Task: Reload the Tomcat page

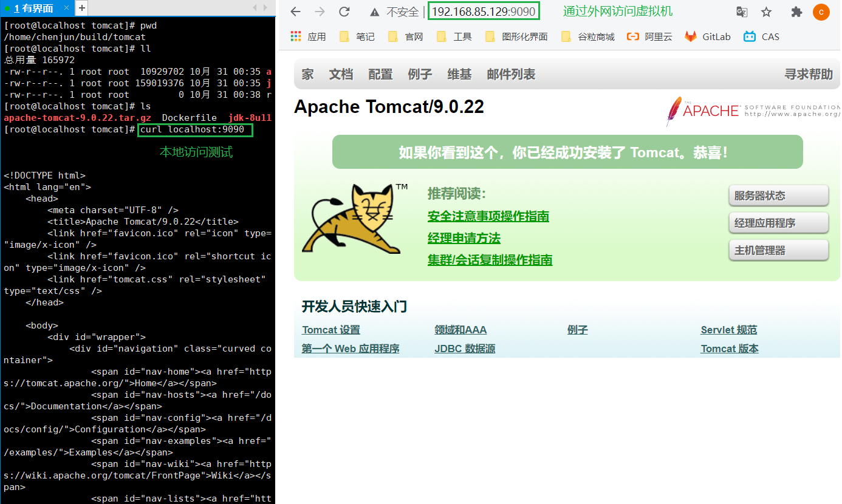Action: (x=344, y=12)
